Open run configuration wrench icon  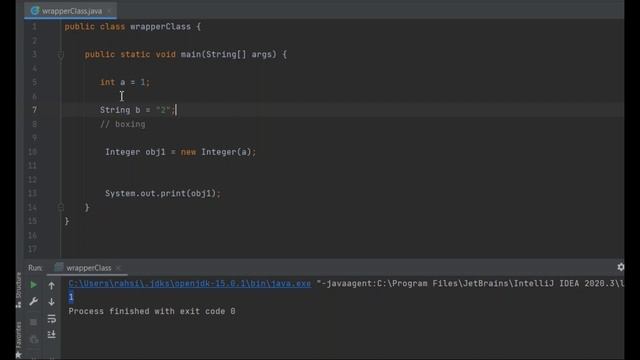[33, 302]
